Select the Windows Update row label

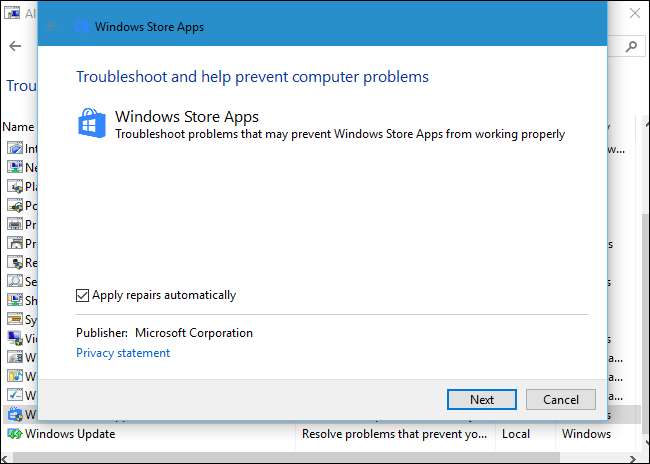pyautogui.click(x=70, y=434)
